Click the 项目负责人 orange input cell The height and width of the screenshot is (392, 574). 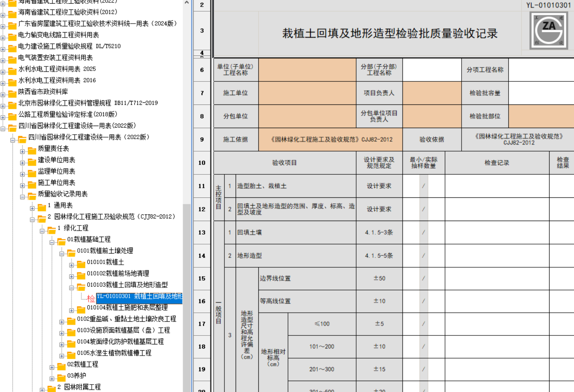[432, 93]
